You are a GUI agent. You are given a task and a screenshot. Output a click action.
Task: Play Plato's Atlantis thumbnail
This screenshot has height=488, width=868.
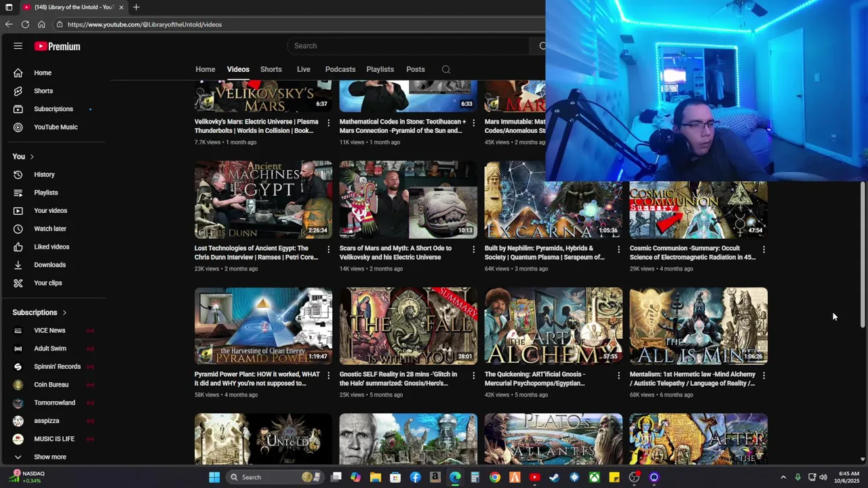point(553,439)
